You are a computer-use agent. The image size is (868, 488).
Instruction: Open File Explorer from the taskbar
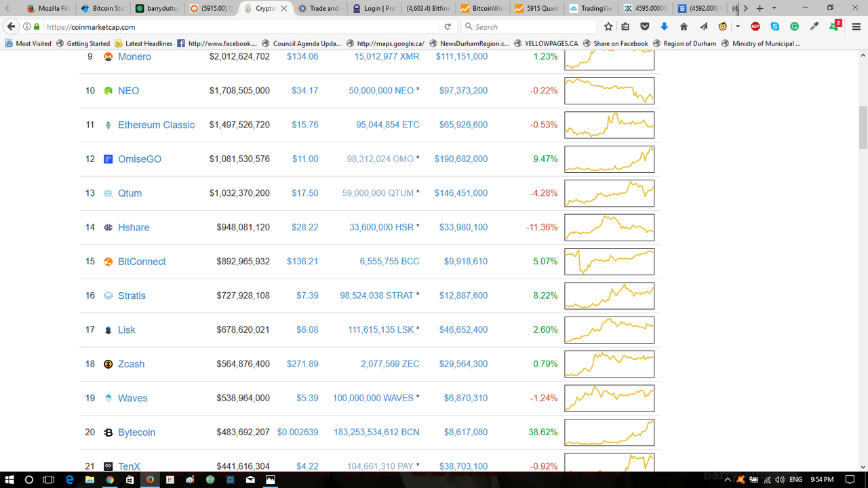click(x=90, y=479)
